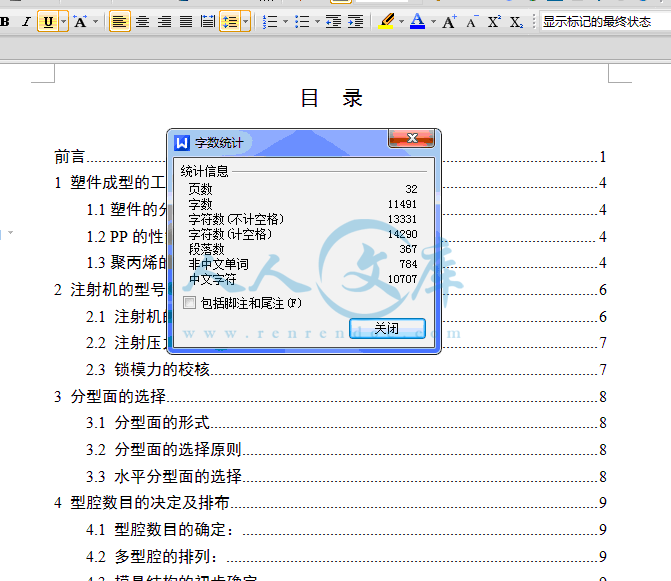Increase font size with A+ icon
Image resolution: width=671 pixels, height=581 pixels.
coord(449,21)
